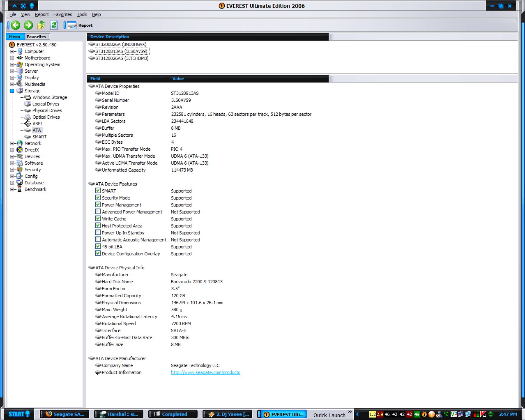525x420 pixels.
Task: Click the Multimedia tree icon
Action: (x=20, y=84)
